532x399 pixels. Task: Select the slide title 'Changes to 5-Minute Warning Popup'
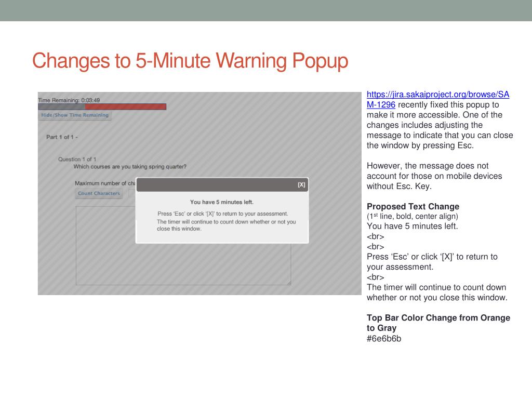coord(190,61)
